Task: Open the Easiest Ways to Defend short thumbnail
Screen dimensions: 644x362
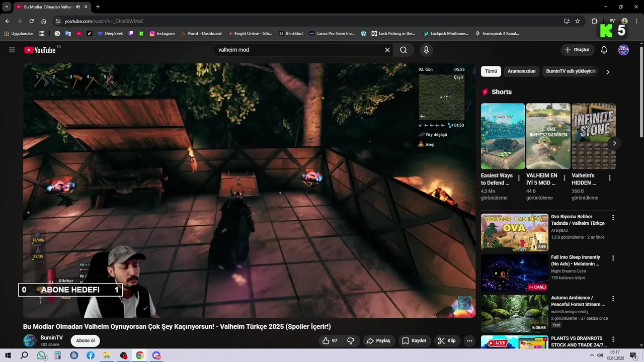Action: [x=503, y=136]
